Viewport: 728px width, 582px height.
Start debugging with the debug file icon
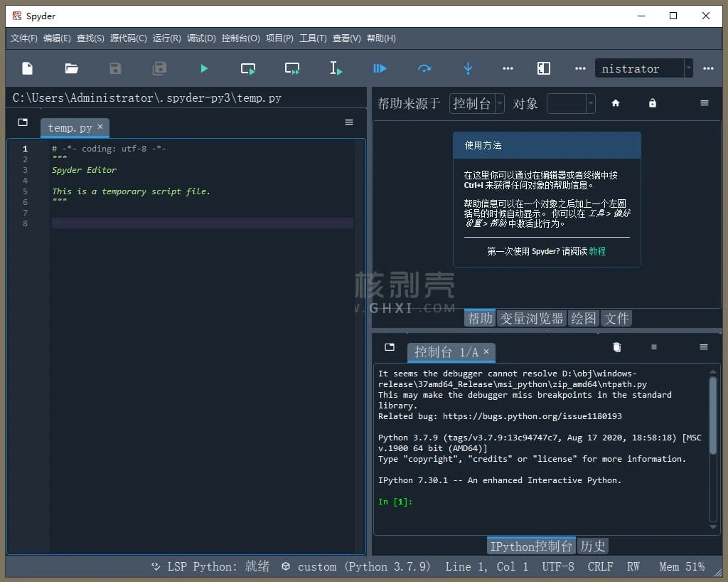tap(380, 68)
